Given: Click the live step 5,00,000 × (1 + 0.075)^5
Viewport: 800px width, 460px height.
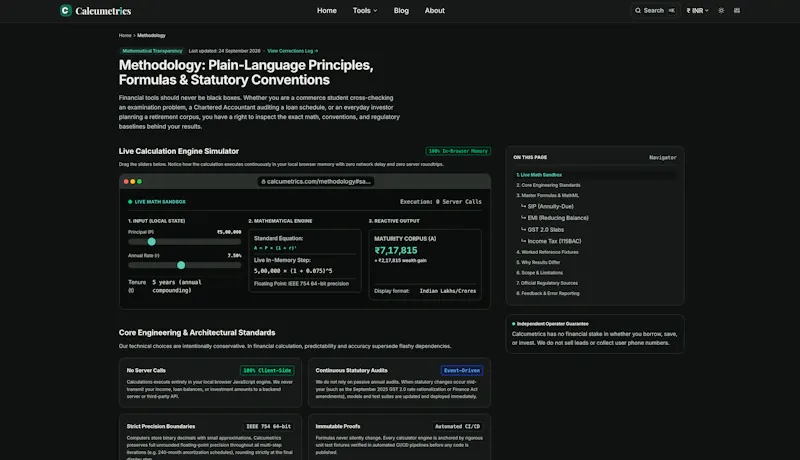Looking at the screenshot, I should [293, 271].
